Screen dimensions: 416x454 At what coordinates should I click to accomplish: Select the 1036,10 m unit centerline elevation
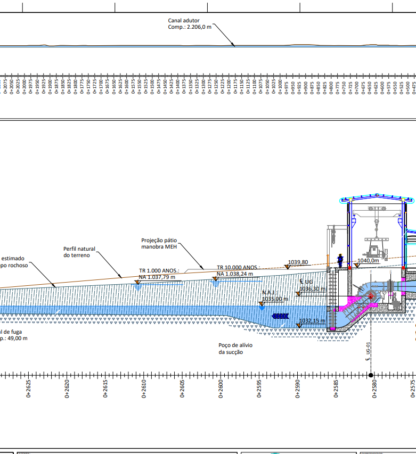(x=313, y=289)
